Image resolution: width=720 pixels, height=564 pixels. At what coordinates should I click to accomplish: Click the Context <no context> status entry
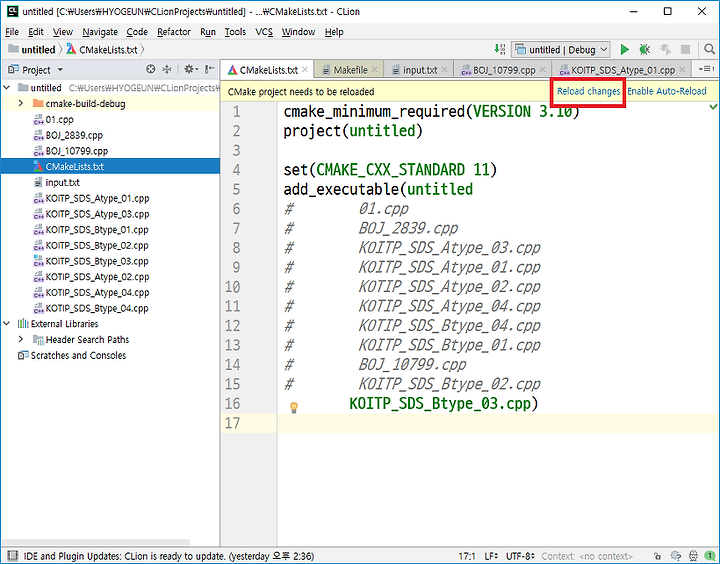pyautogui.click(x=587, y=556)
